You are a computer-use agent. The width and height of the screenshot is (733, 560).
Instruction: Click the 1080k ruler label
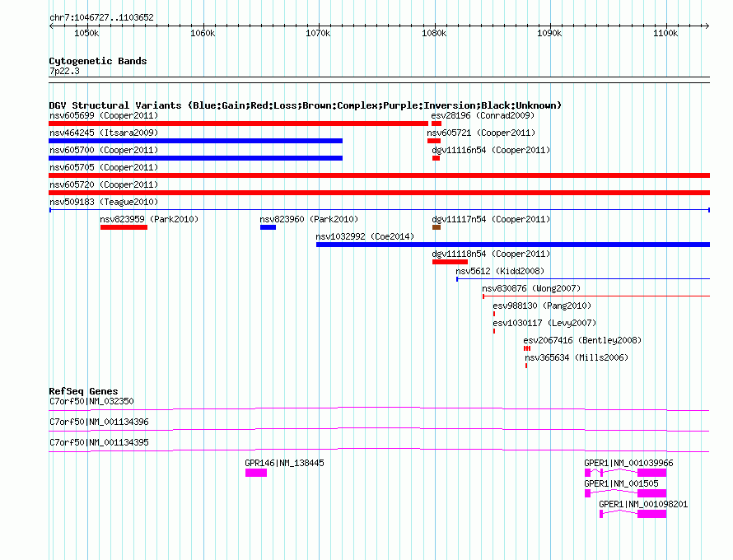tap(434, 33)
